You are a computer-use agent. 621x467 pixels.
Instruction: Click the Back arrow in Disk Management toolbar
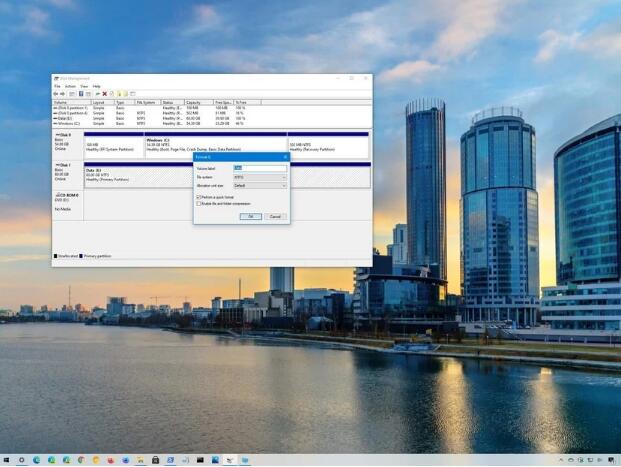pos(56,94)
